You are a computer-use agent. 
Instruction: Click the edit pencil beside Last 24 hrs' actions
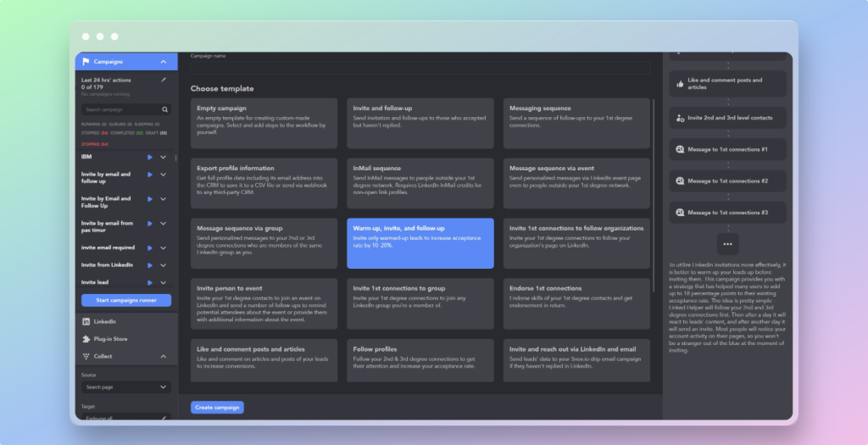[163, 80]
